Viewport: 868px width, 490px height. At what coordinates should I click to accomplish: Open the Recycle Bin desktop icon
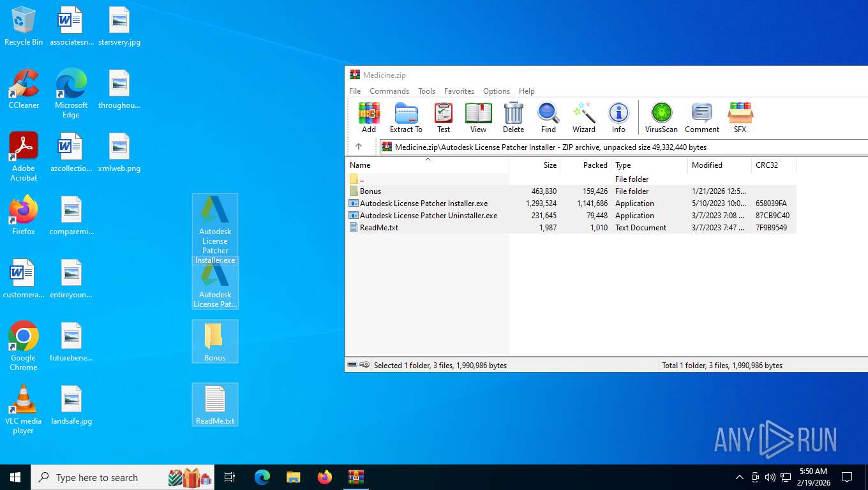click(x=24, y=27)
